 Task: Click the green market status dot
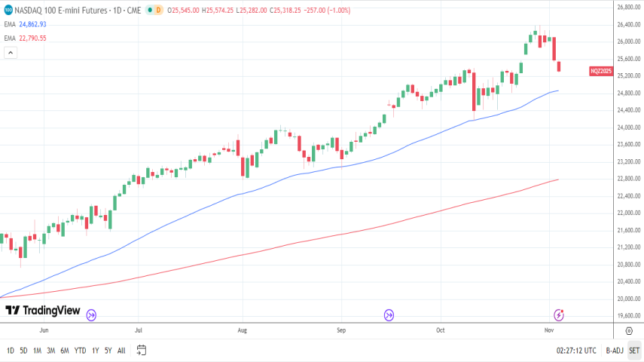click(x=151, y=11)
